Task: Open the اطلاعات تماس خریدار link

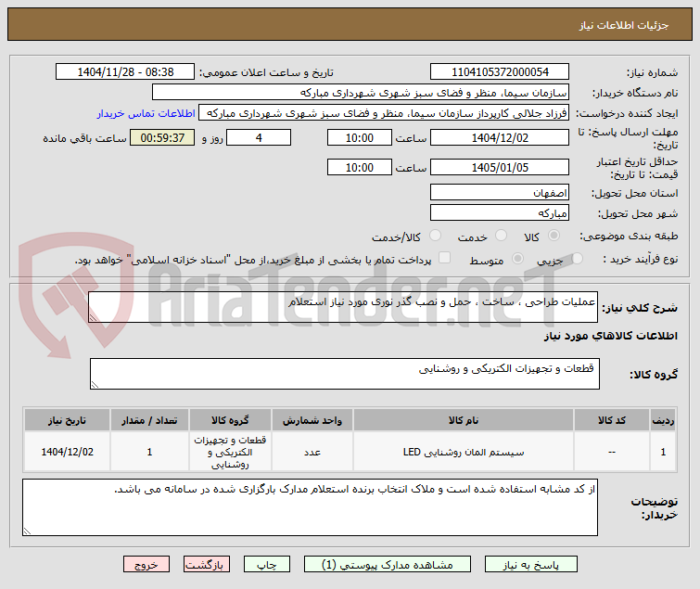Action: click(146, 113)
